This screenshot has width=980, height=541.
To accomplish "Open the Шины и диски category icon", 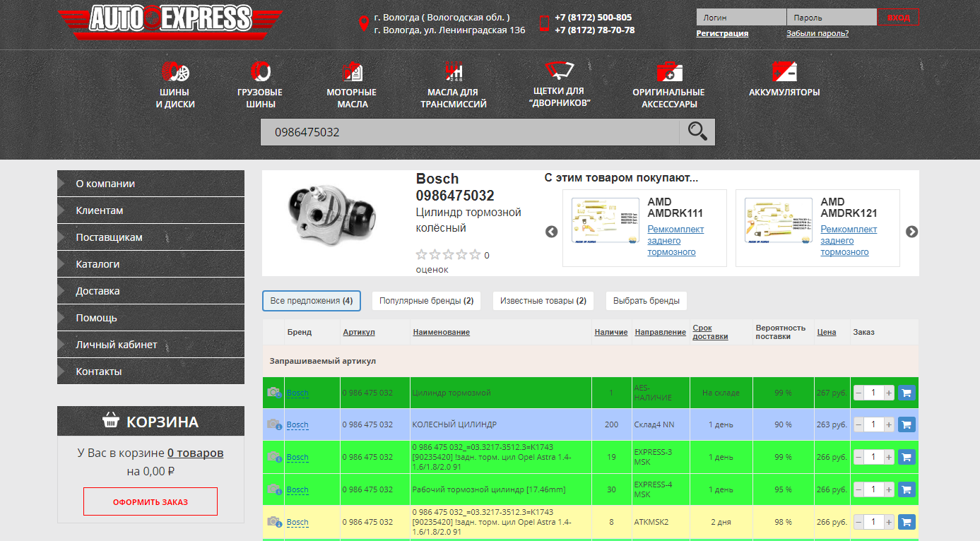I will [x=175, y=71].
